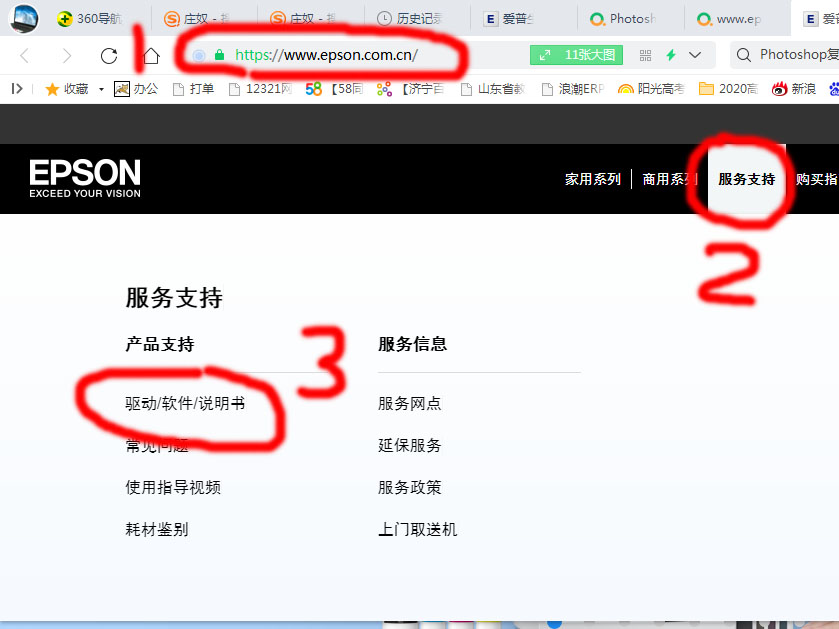Switch to the Photoshop browser tab

(x=630, y=16)
